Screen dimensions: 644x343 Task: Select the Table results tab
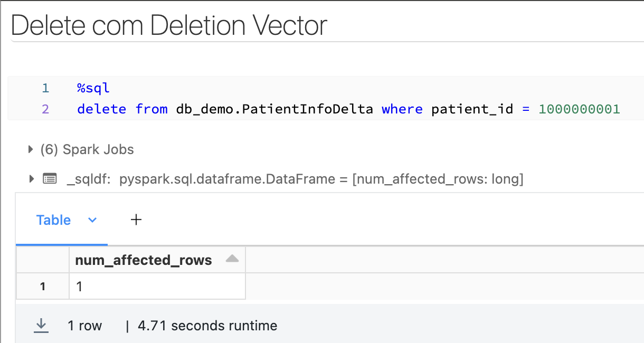coord(53,220)
